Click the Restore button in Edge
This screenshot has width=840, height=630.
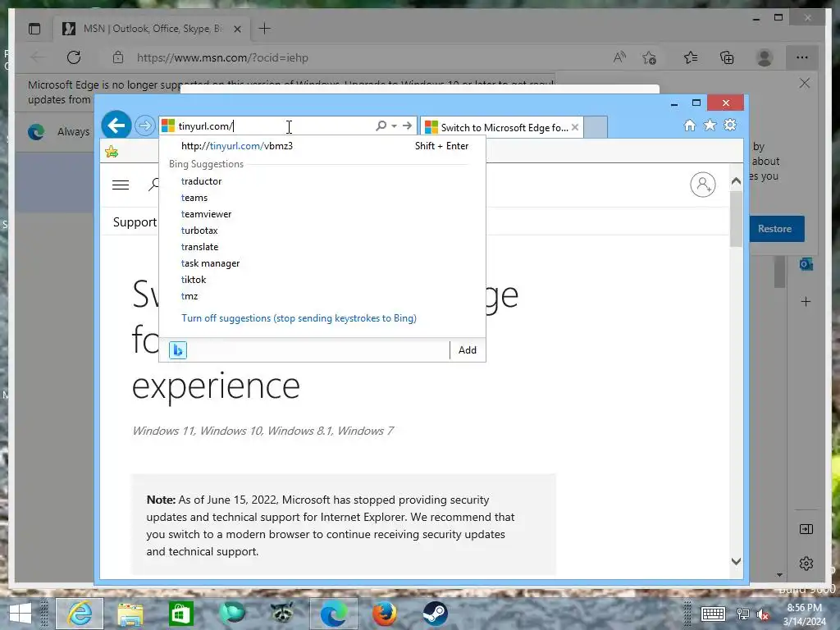(774, 229)
